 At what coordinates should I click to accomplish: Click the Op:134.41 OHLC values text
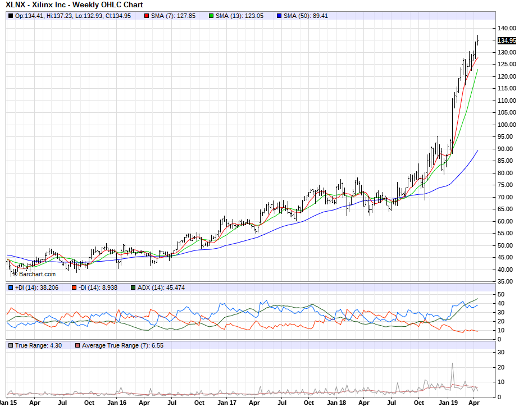click(73, 16)
